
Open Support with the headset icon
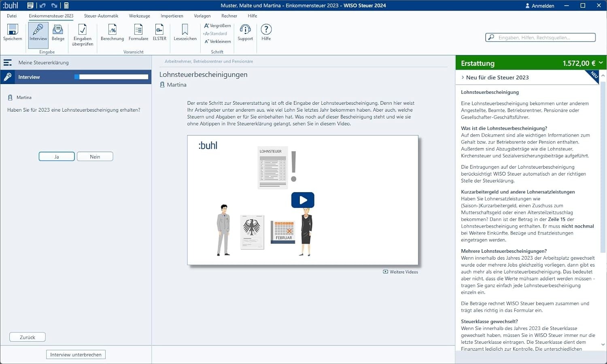(x=245, y=32)
